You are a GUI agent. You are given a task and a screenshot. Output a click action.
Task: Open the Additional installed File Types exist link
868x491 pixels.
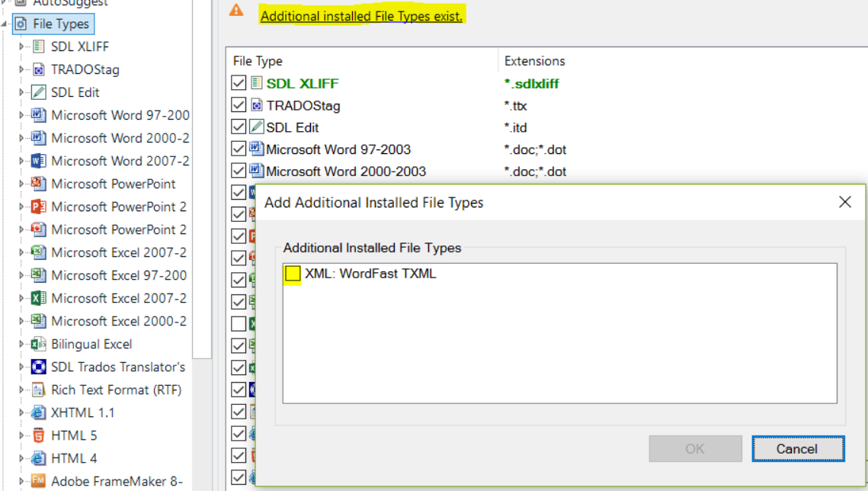coord(361,16)
